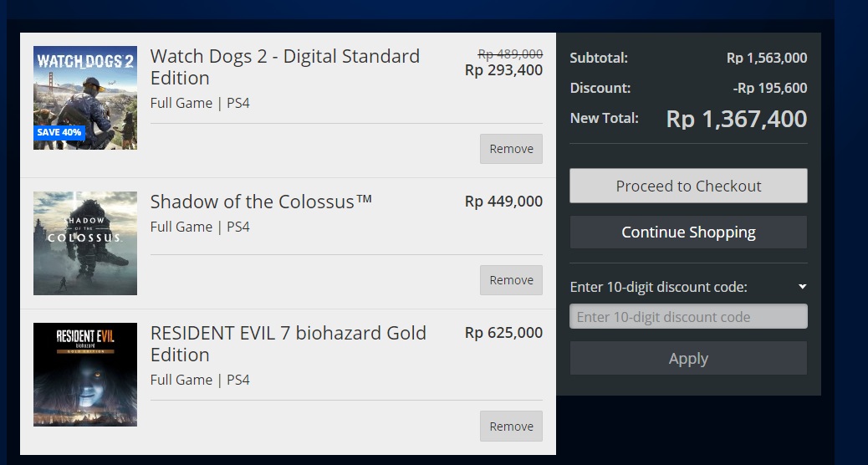Remove Resident Evil 7 from the cart

pyautogui.click(x=511, y=426)
